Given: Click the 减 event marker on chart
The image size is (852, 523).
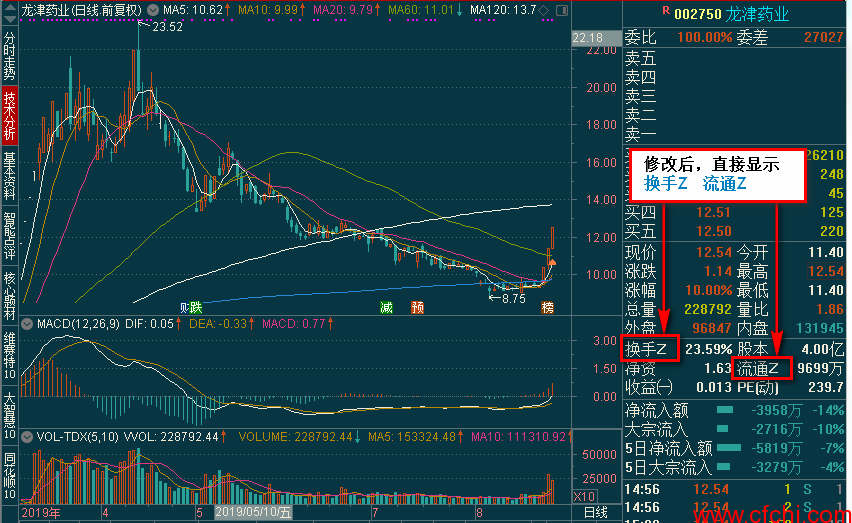Looking at the screenshot, I should [x=386, y=308].
